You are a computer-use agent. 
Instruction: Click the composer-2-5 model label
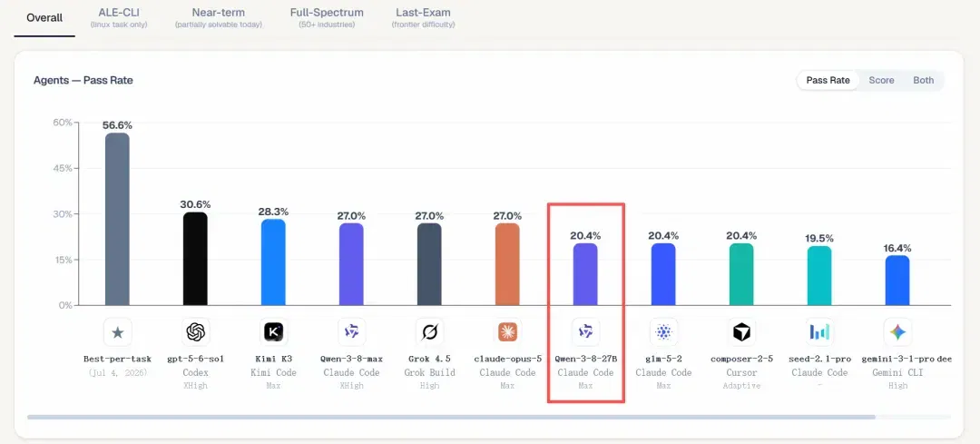coord(742,359)
